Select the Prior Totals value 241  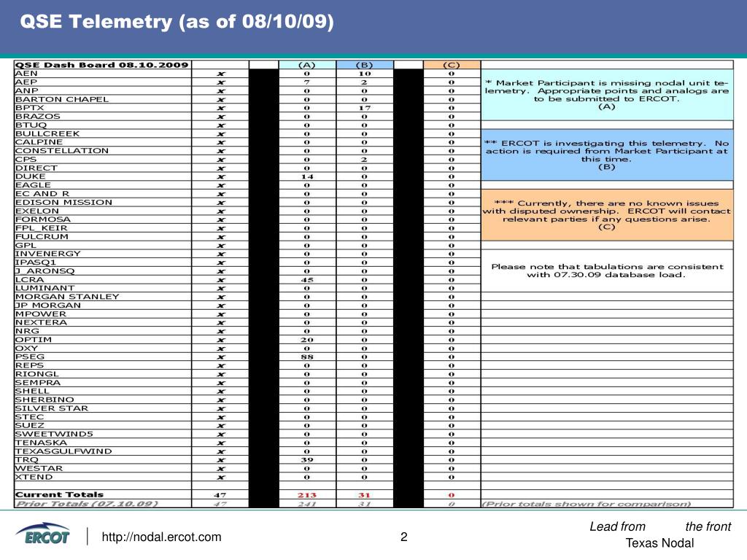[x=307, y=505]
